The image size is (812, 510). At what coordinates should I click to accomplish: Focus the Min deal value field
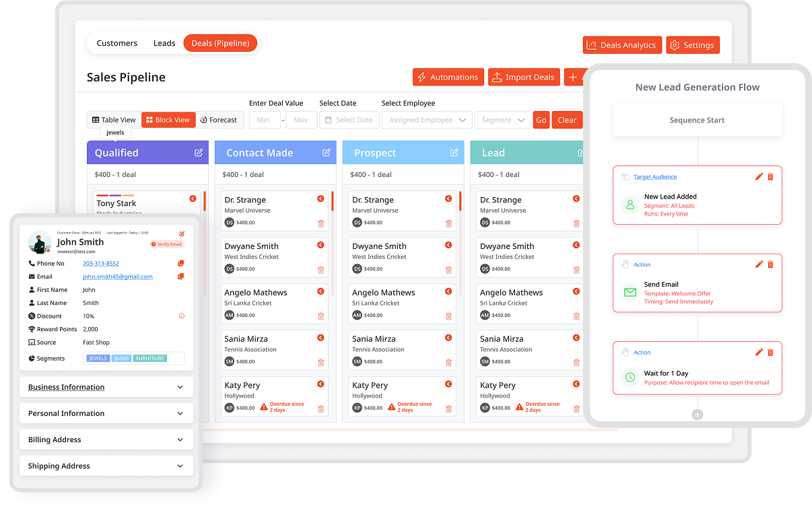(x=265, y=120)
